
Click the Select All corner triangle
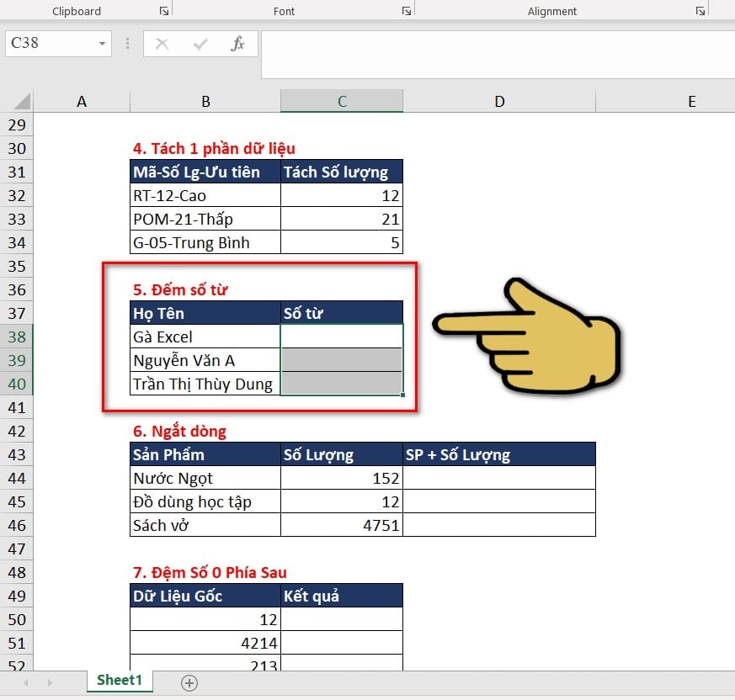[x=23, y=101]
